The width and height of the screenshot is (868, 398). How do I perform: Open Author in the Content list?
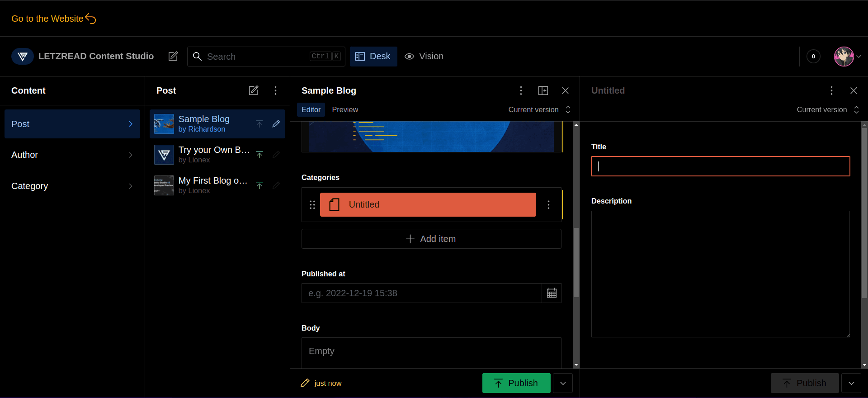coord(72,155)
